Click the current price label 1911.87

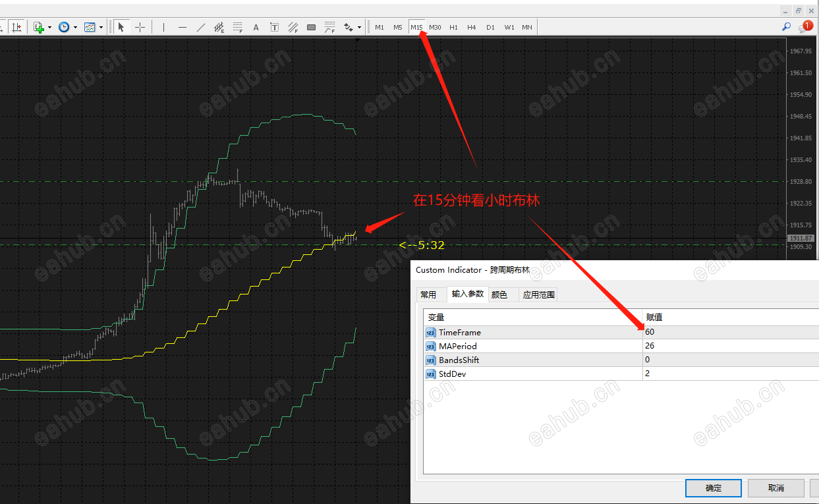pos(801,238)
